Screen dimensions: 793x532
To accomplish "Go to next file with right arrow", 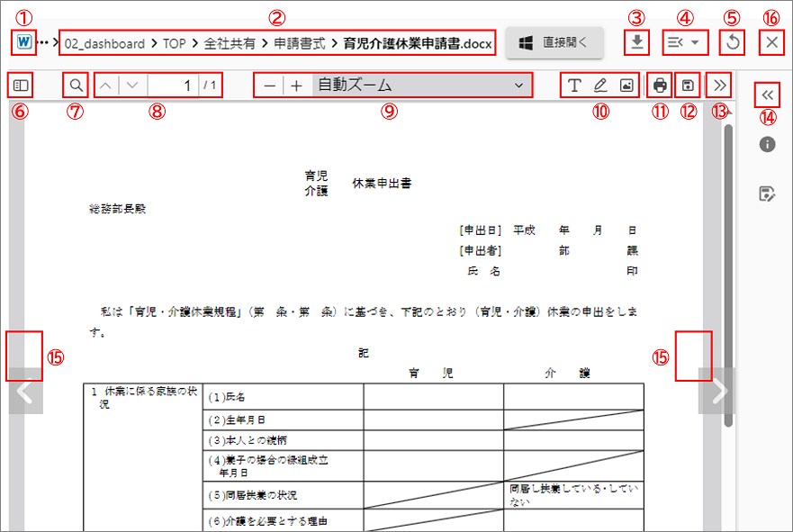I will click(x=718, y=391).
